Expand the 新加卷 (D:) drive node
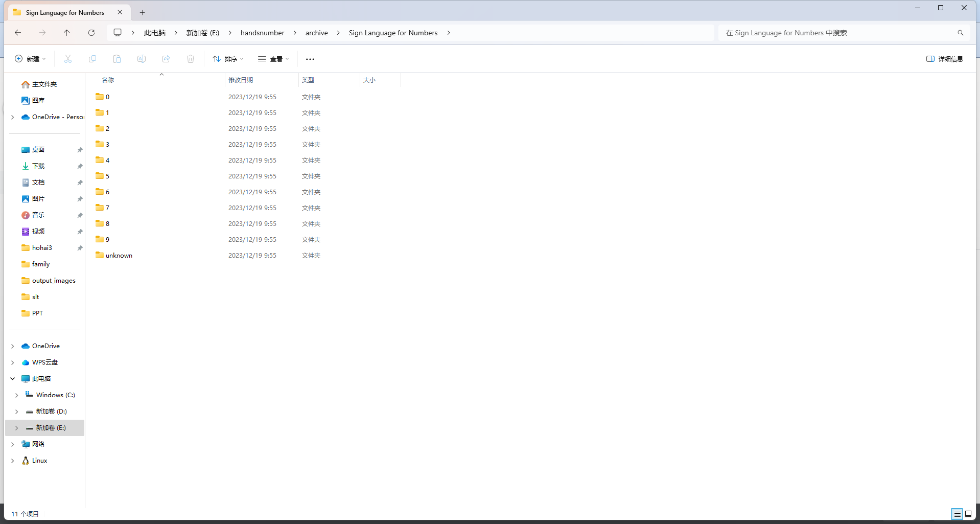 tap(17, 412)
